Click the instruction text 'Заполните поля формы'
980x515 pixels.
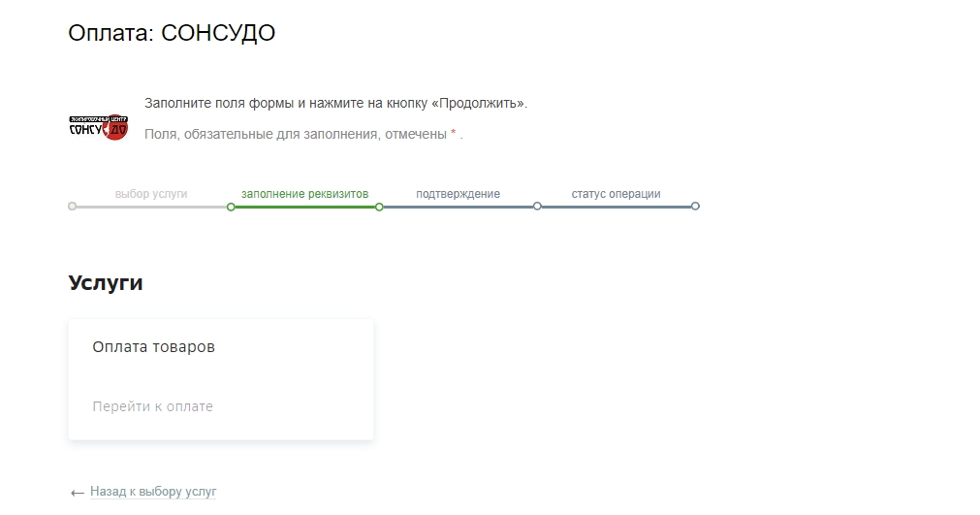coord(219,103)
